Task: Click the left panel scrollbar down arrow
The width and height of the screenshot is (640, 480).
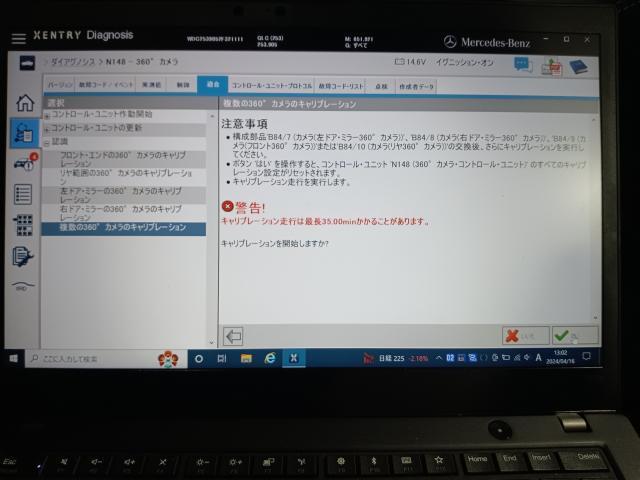Action: tap(211, 343)
